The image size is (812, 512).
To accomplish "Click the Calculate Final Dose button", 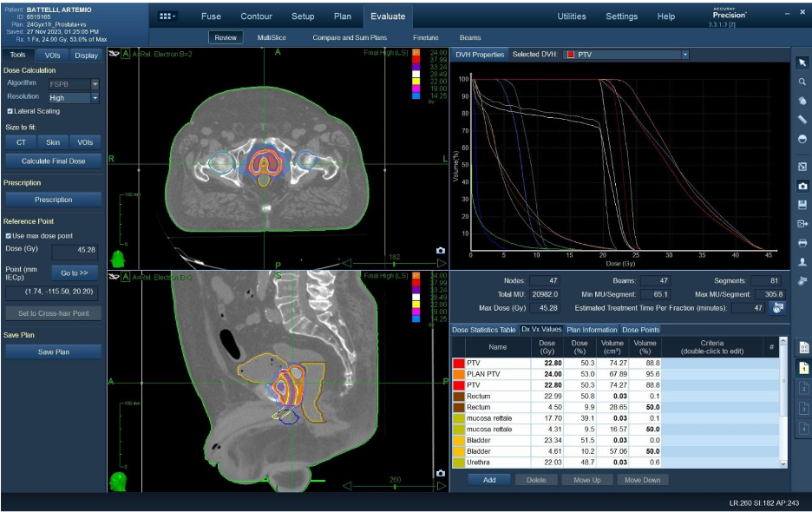I will click(52, 161).
